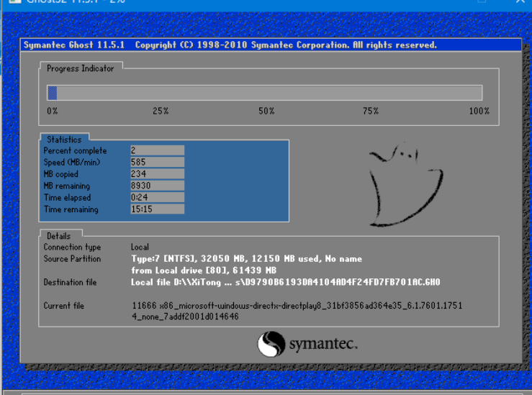
Task: Click the Time elapsed value 0:24
Action: [x=157, y=197]
